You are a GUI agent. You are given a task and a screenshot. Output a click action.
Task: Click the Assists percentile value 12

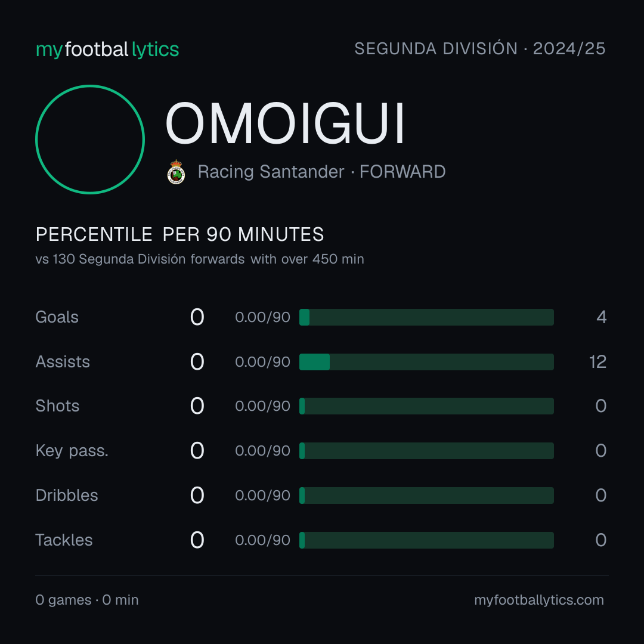(x=597, y=362)
